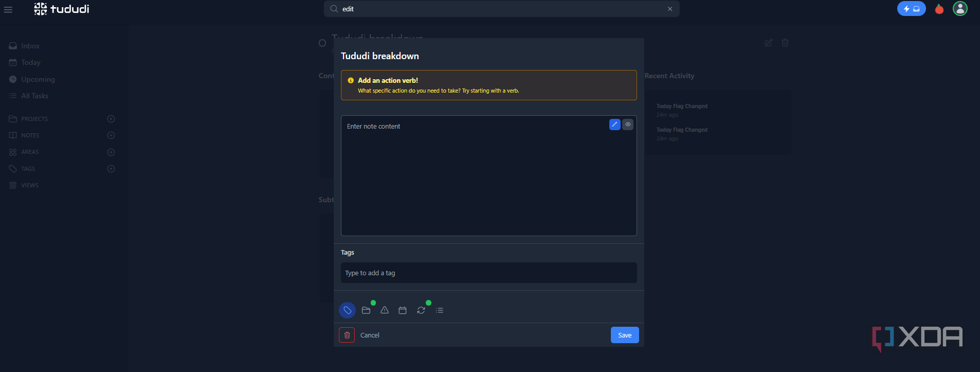Mark task complete via circle checkbox
The height and width of the screenshot is (372, 980).
[x=322, y=43]
